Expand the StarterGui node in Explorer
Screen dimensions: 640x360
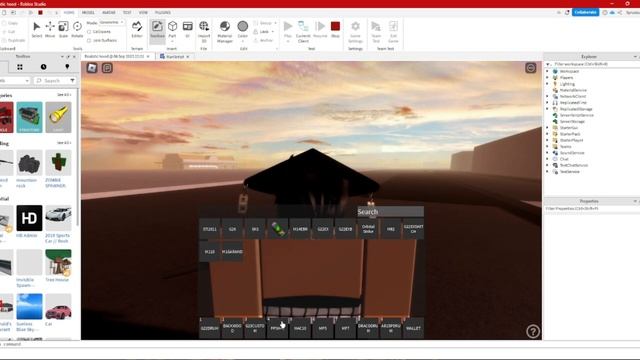tap(547, 128)
